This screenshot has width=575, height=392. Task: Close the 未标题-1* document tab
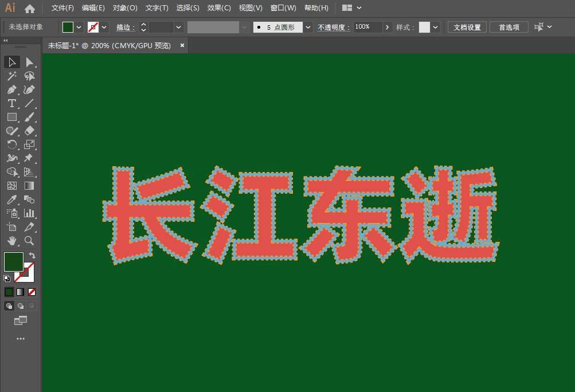(182, 45)
